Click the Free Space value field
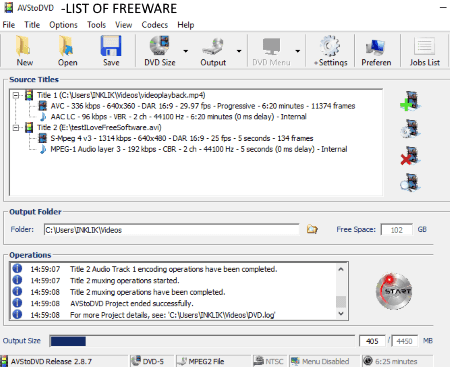 tap(397, 230)
